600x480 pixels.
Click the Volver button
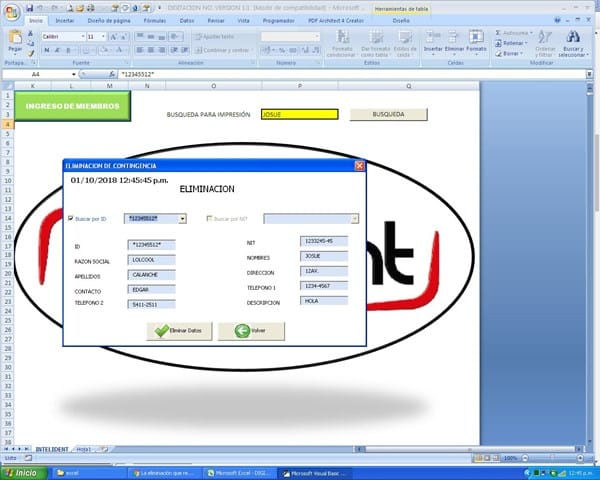251,331
